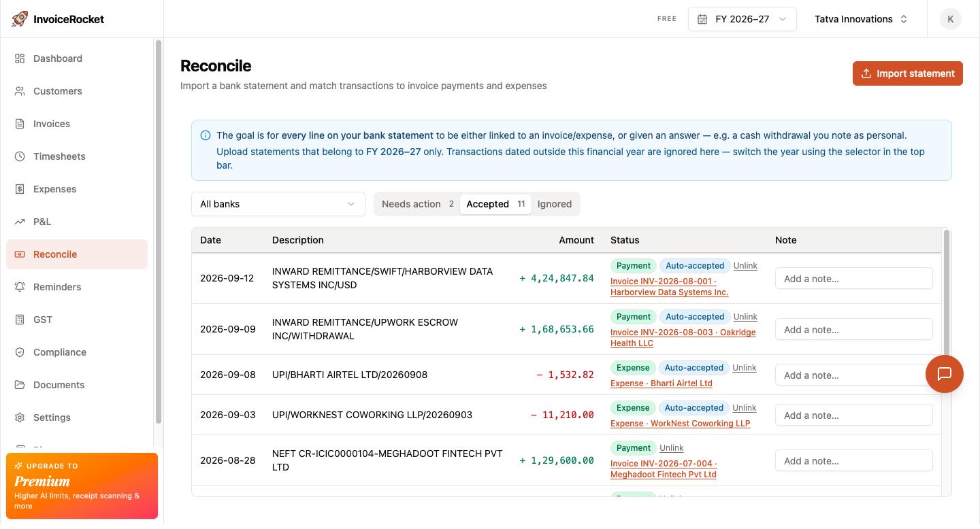This screenshot has width=980, height=529.
Task: Click the note field for Meghadoot Fintech row
Action: coord(854,461)
